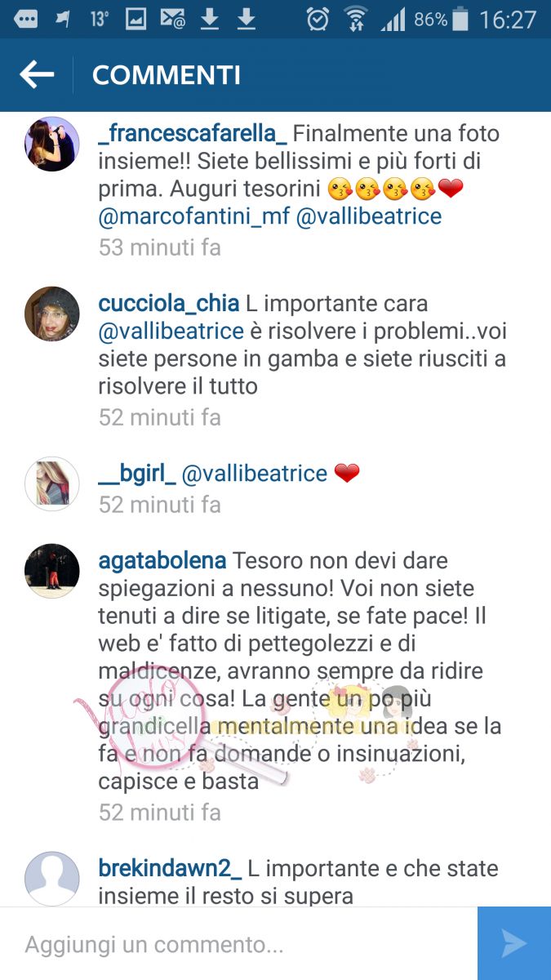
Task: Tap brekindawn2_ default avatar
Action: [x=52, y=879]
